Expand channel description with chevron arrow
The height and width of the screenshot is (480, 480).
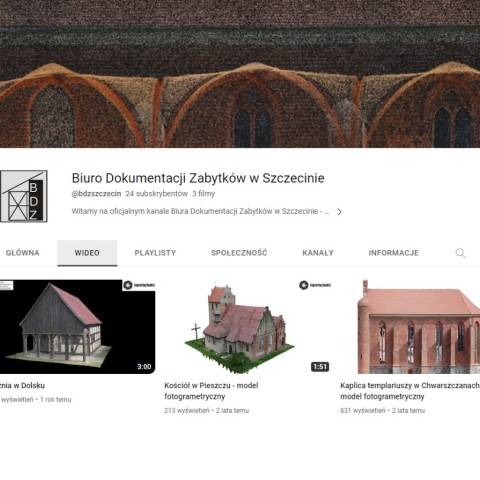339,212
